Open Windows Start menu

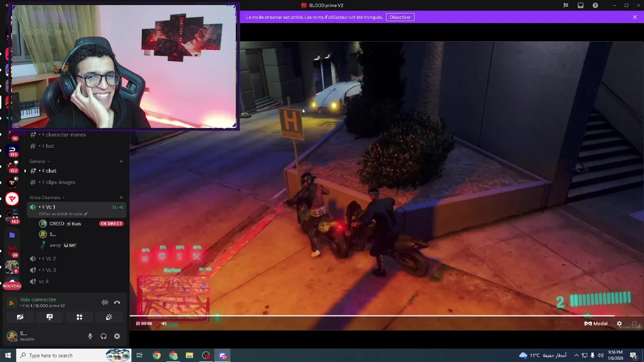click(8, 355)
